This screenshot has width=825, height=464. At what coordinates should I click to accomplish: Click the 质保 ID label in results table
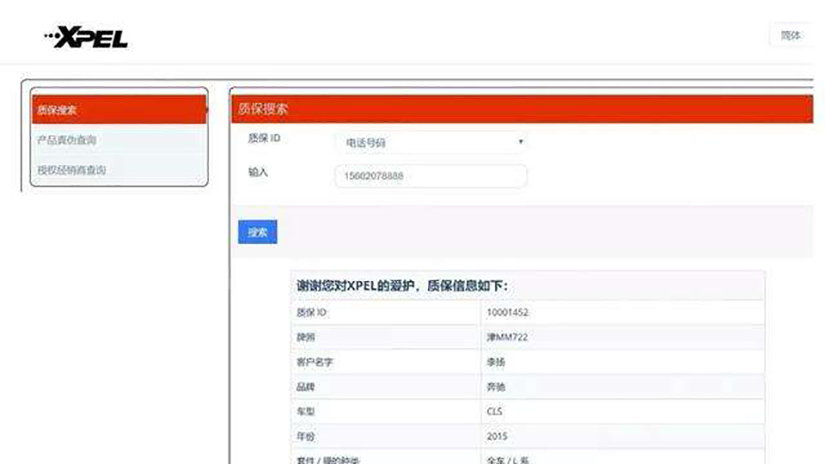pyautogui.click(x=311, y=312)
